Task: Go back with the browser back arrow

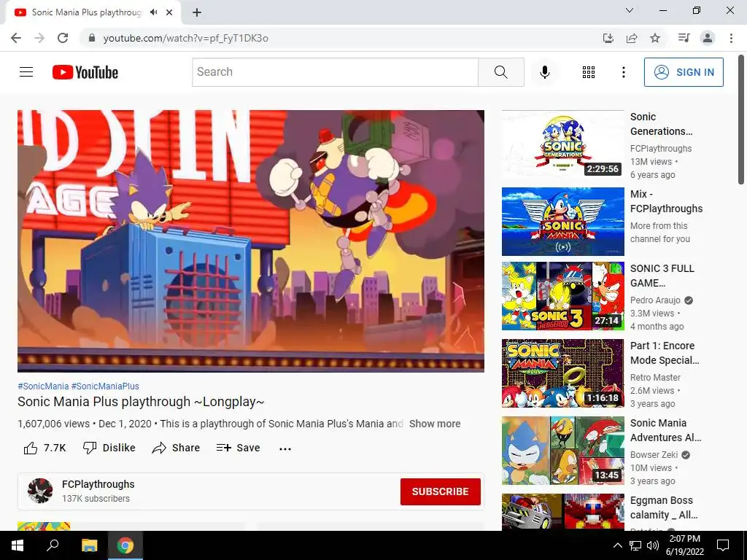Action: pyautogui.click(x=16, y=38)
